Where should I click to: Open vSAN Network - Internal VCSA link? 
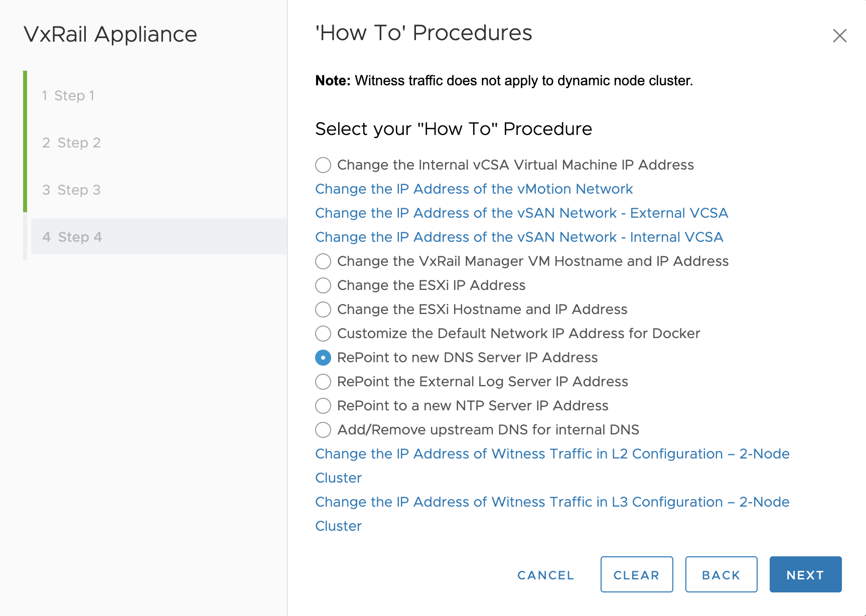click(519, 237)
